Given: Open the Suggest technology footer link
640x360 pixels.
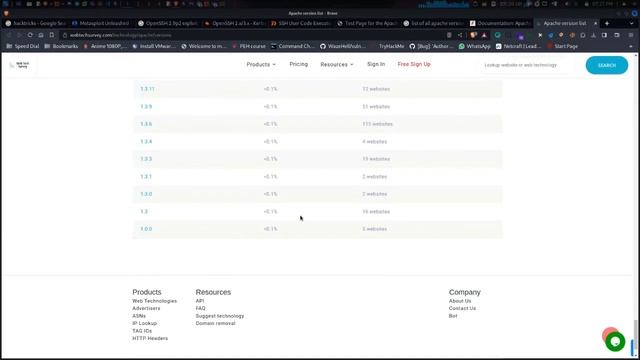Looking at the screenshot, I should pos(220,316).
